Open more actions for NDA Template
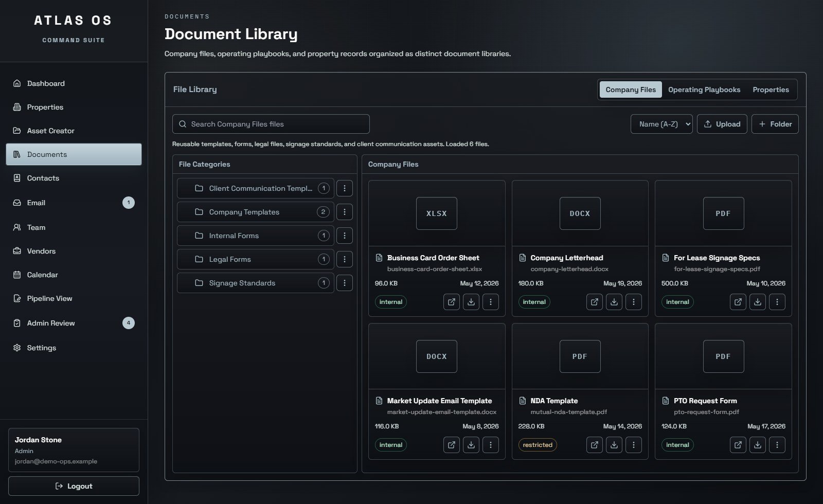 [634, 445]
